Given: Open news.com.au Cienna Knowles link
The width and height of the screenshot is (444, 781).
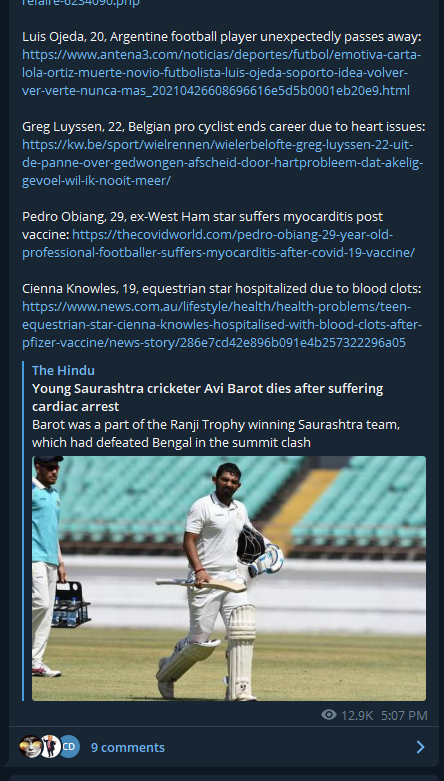Looking at the screenshot, I should coord(222,325).
